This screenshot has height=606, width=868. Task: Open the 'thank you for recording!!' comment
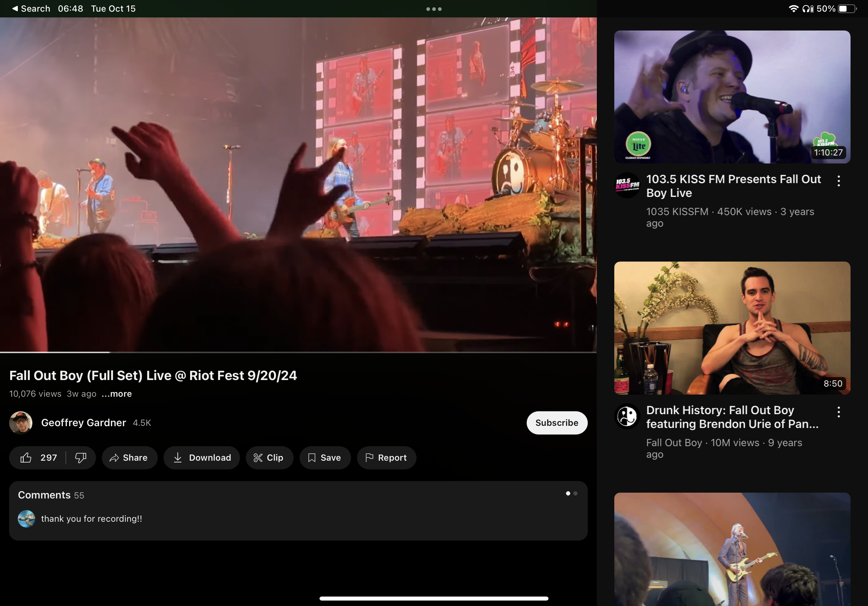tap(92, 519)
